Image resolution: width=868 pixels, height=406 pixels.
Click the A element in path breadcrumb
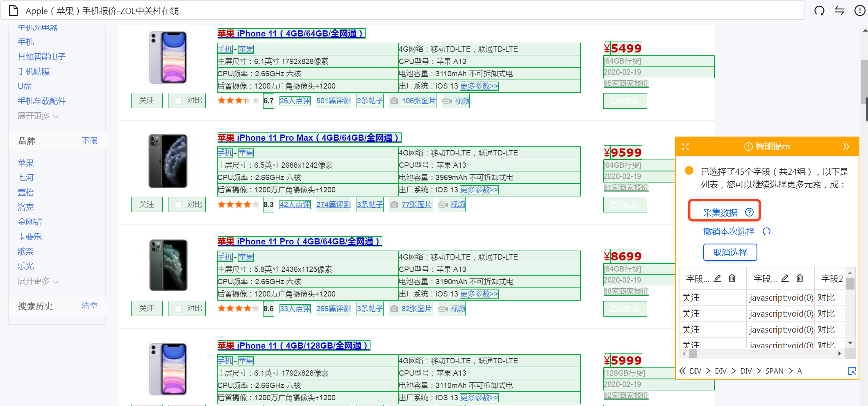pyautogui.click(x=799, y=371)
